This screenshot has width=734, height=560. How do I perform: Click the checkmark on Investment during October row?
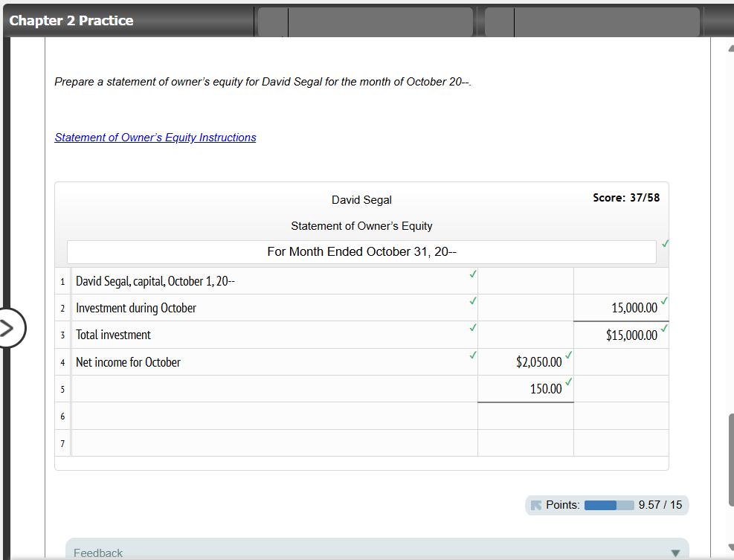tap(472, 301)
